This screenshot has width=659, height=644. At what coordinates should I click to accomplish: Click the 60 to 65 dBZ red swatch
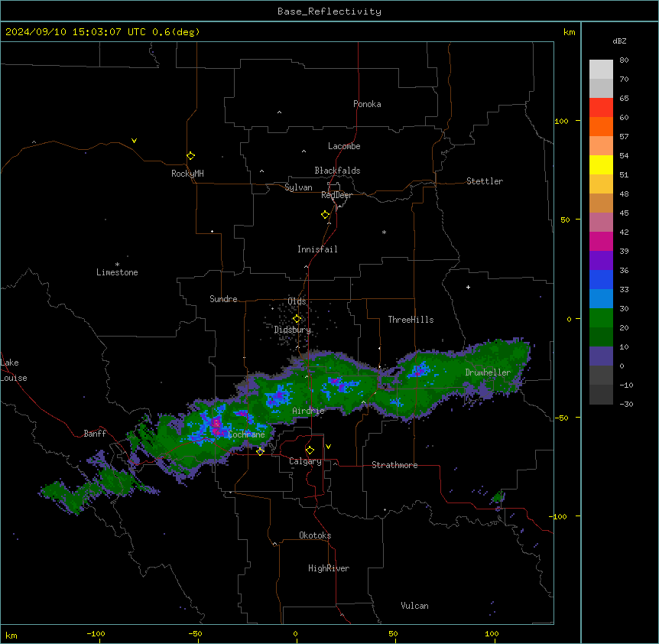coord(601,108)
